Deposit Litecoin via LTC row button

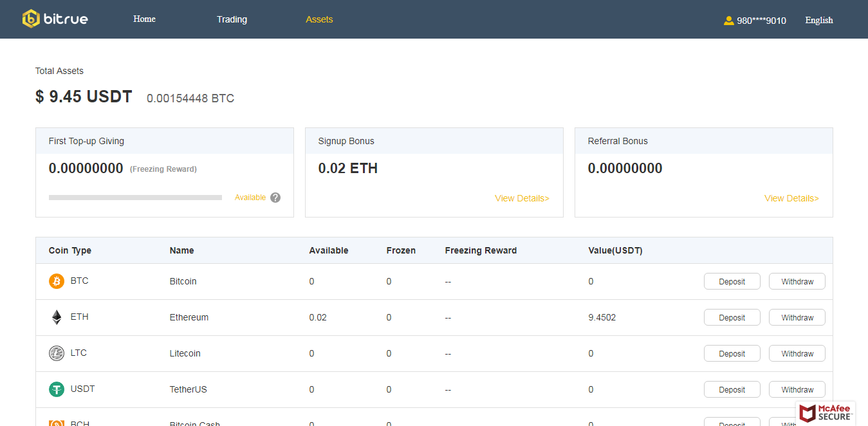click(732, 353)
